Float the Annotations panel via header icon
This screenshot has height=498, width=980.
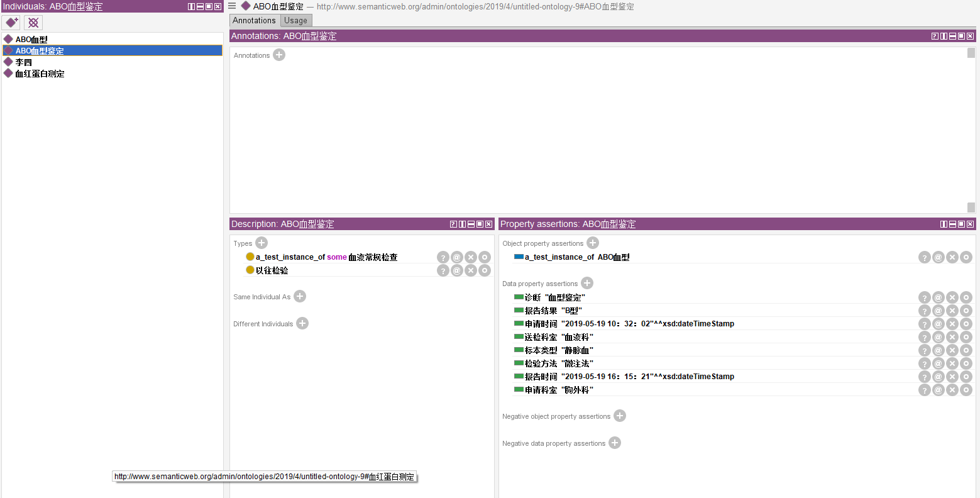[961, 36]
